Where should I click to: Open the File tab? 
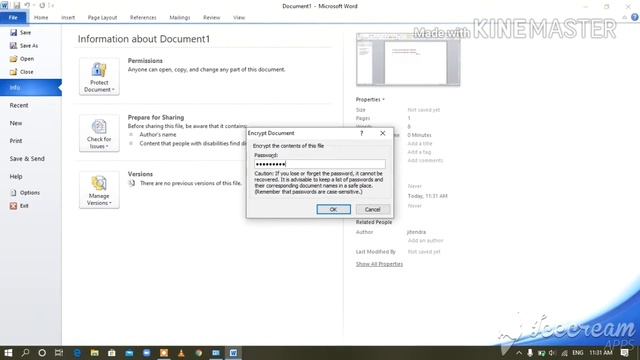pyautogui.click(x=13, y=18)
